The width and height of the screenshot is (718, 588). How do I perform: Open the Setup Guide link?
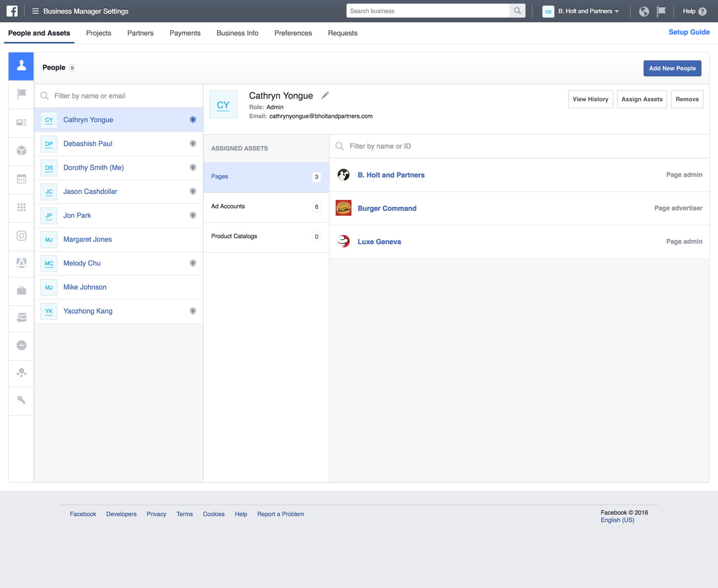689,32
